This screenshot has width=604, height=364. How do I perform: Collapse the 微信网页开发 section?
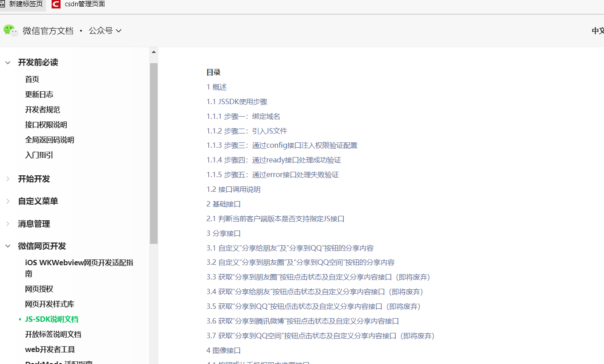pyautogui.click(x=8, y=246)
